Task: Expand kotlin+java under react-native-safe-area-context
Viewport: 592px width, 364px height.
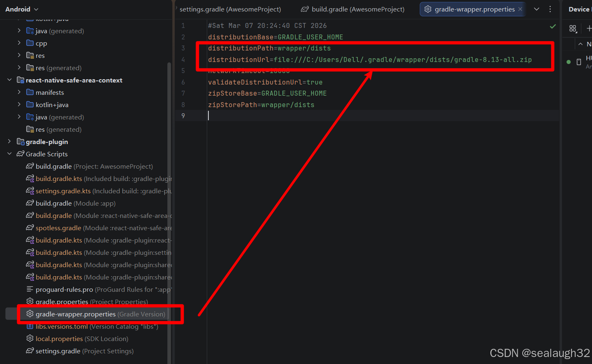Action: coord(19,105)
